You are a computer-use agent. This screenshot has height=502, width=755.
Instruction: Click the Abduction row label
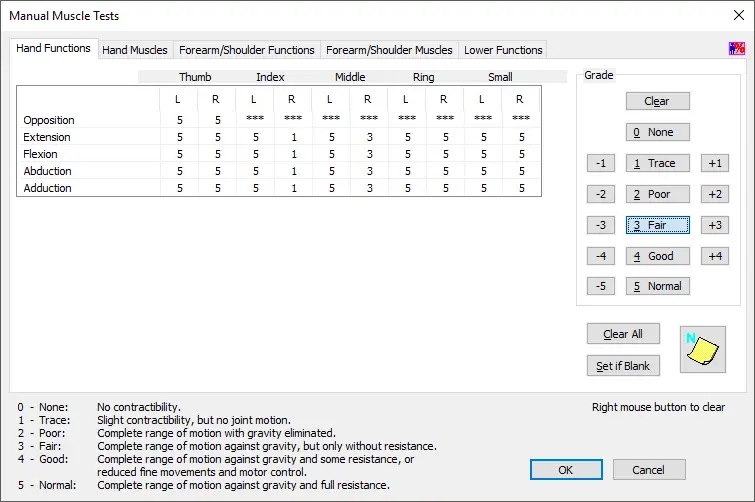pyautogui.click(x=47, y=171)
